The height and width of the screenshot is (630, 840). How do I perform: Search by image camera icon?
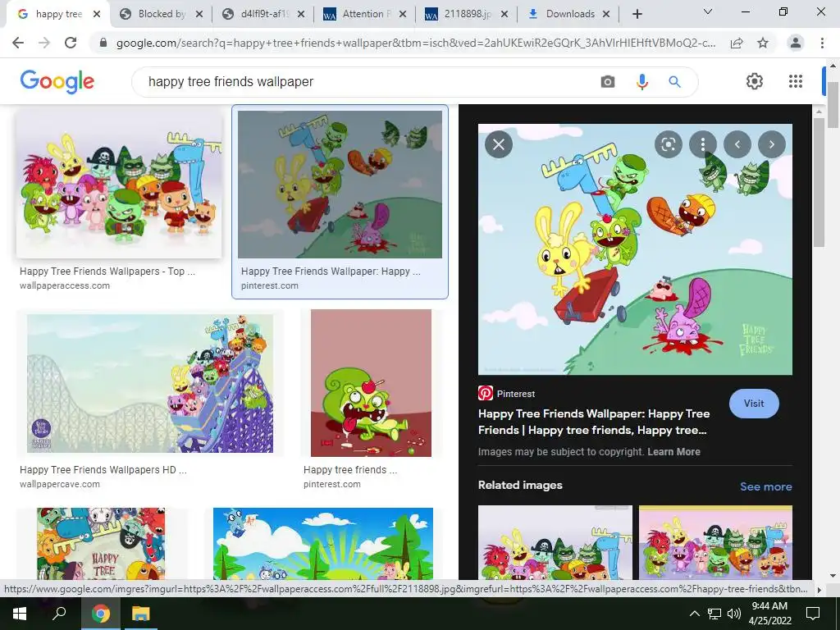tap(608, 82)
